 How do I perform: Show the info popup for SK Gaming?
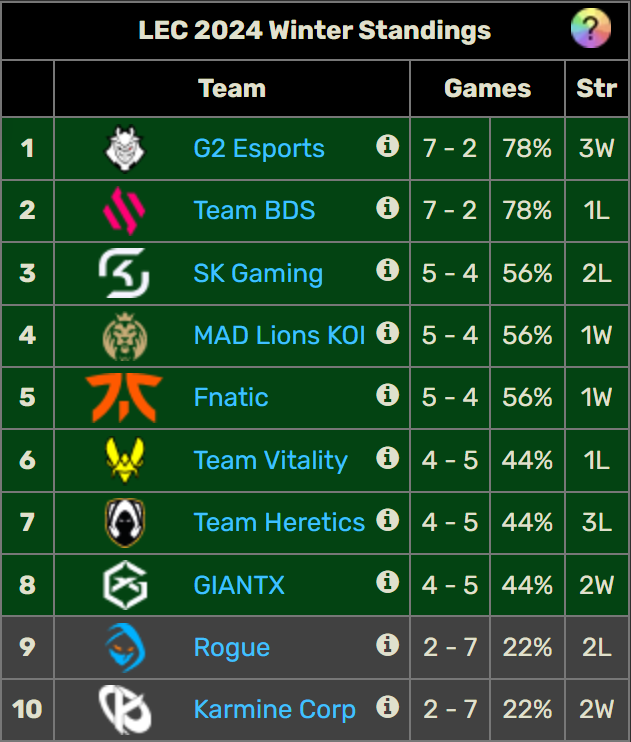pyautogui.click(x=387, y=270)
